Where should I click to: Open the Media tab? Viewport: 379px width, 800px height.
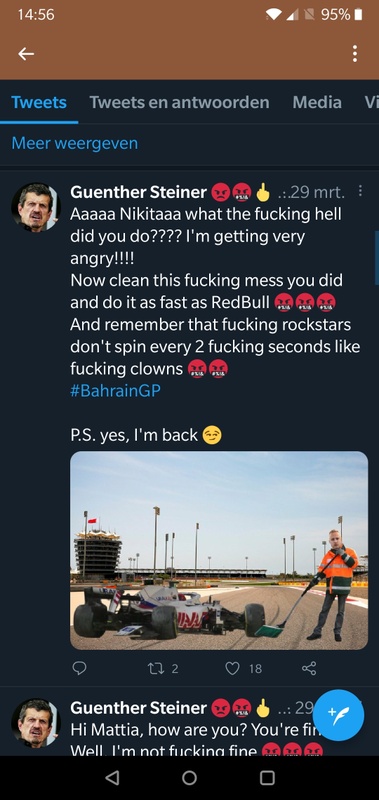coord(317,102)
